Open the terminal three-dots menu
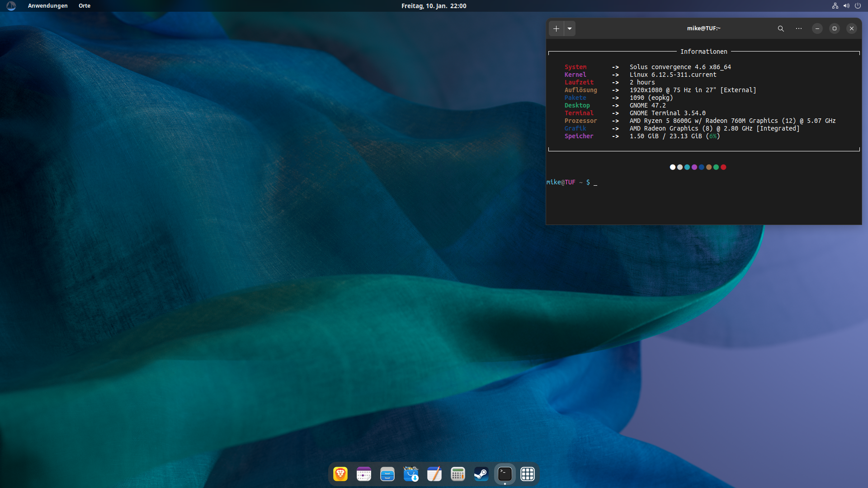The width and height of the screenshot is (868, 488). click(799, 28)
